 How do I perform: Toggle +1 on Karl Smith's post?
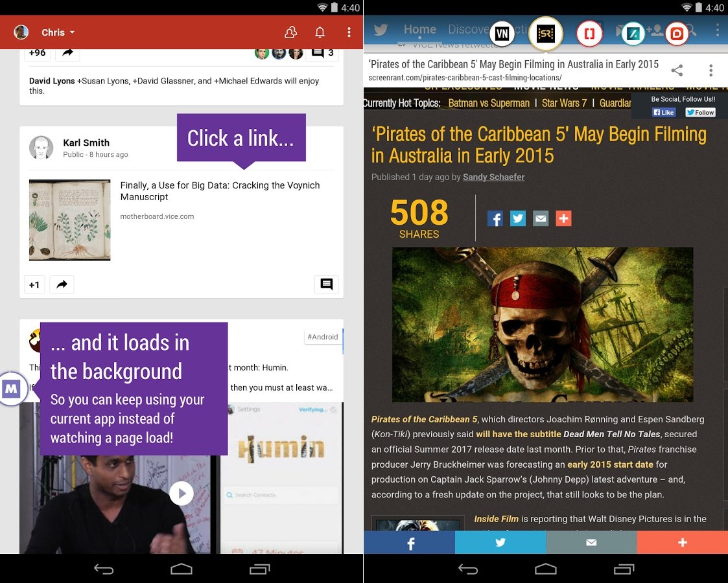[34, 284]
